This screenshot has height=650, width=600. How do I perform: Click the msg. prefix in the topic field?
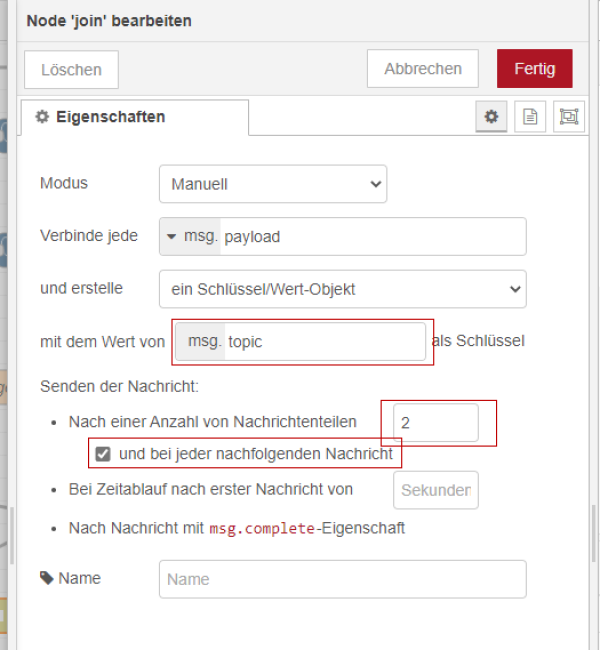click(203, 341)
